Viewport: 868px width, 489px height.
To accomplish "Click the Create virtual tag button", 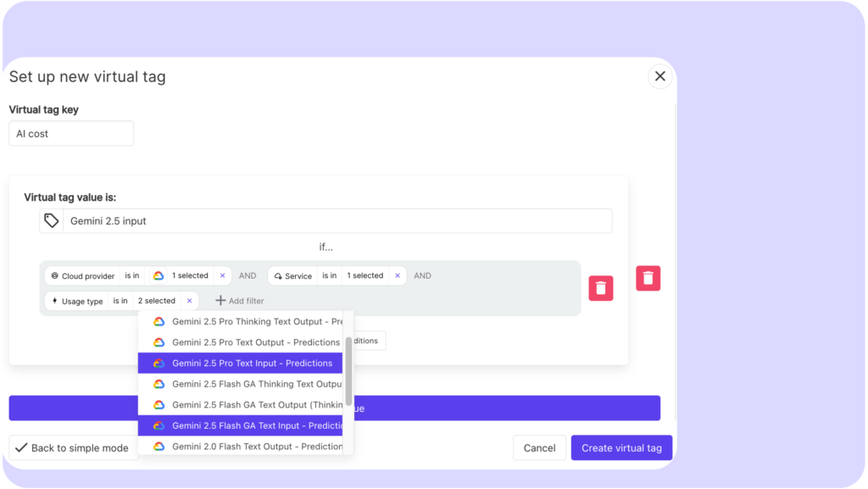I will click(x=621, y=447).
